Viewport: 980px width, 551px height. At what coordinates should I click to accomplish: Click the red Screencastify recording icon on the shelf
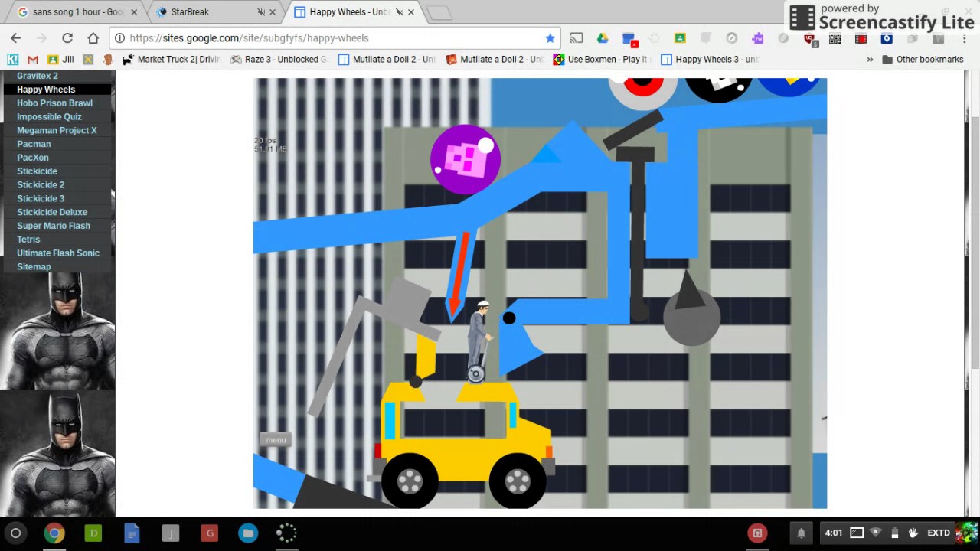pos(757,533)
